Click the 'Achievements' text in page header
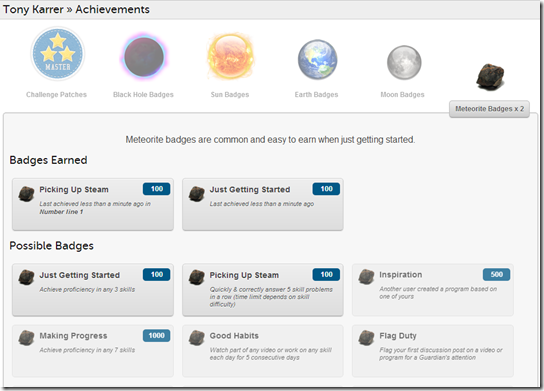Viewport: 544px width, 391px height. pyautogui.click(x=112, y=9)
